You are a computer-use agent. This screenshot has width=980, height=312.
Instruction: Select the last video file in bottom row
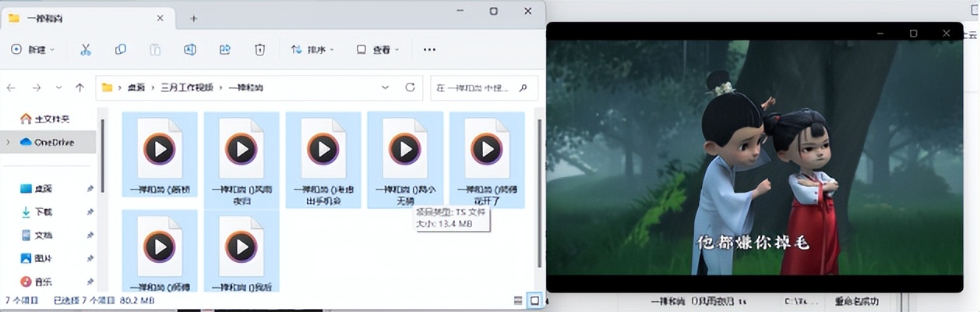[x=241, y=250]
